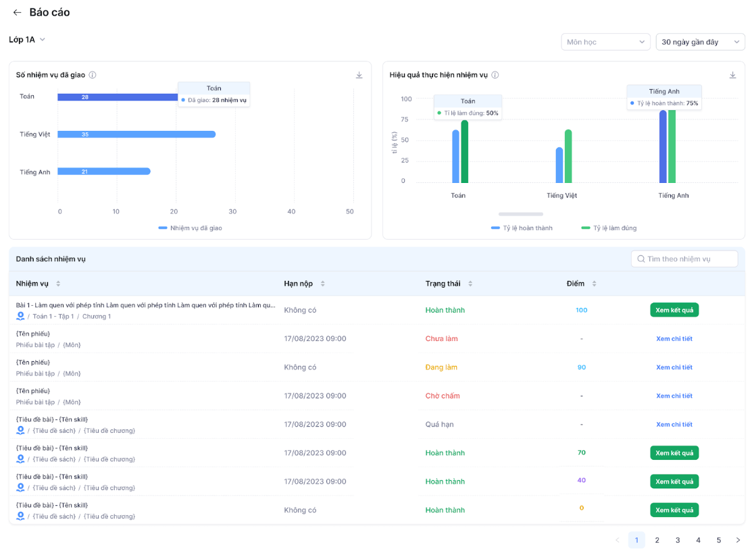Download the Số nhiệm vụ đã giao chart
The width and height of the screenshot is (756, 555).
pos(359,75)
